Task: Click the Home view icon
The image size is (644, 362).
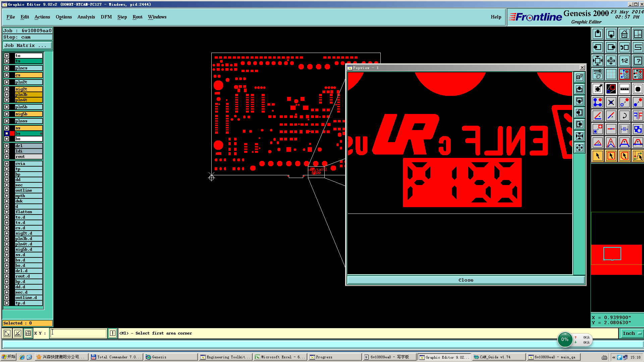Action: 624,34
